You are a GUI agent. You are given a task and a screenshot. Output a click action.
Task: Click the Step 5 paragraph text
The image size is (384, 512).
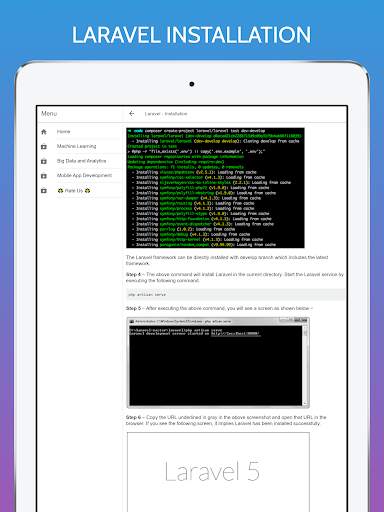(219, 308)
